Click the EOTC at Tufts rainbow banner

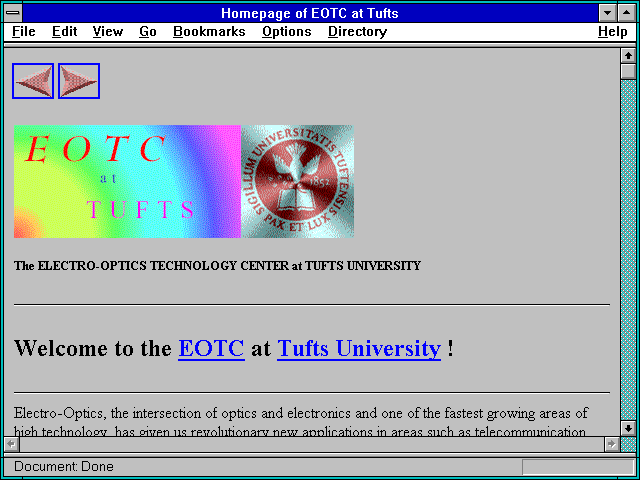click(x=127, y=181)
